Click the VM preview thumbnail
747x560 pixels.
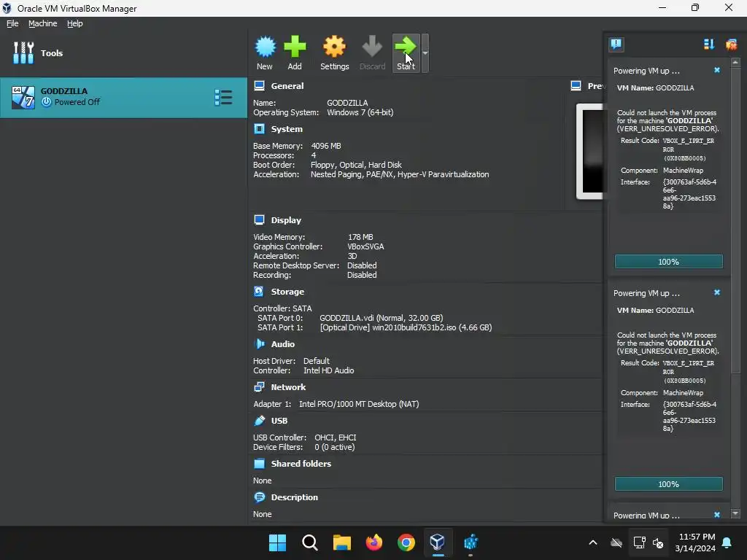589,151
